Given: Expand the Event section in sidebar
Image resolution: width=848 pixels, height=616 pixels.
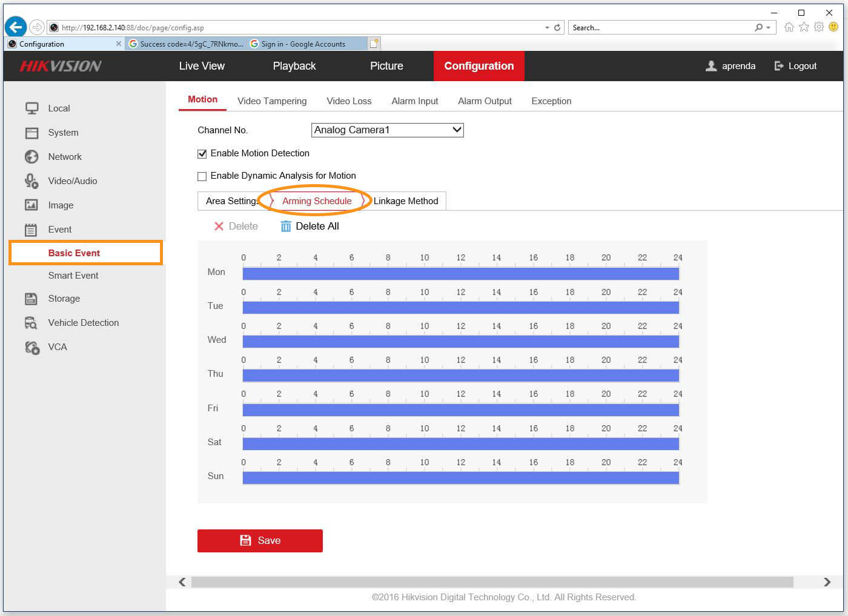Looking at the screenshot, I should coord(59,230).
